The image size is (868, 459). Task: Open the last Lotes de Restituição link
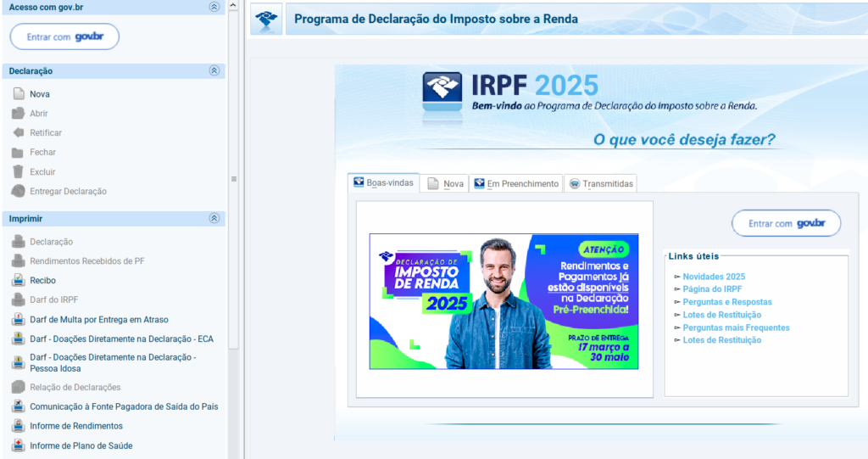click(722, 340)
